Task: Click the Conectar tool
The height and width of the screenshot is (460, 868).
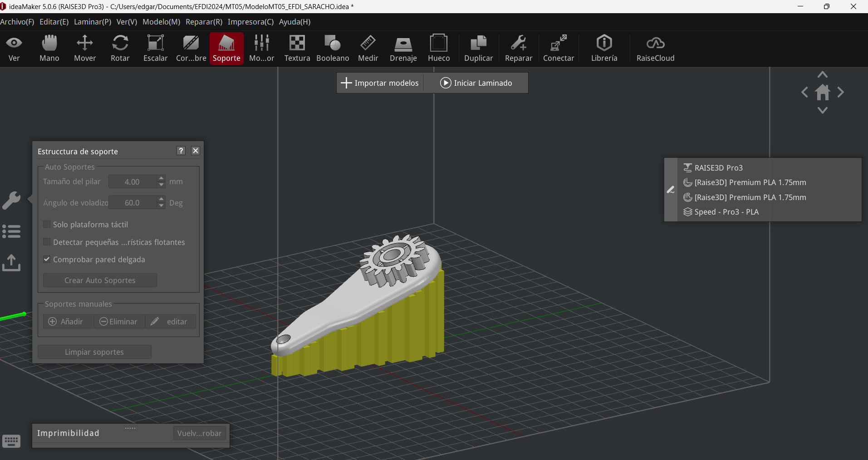Action: (559, 49)
